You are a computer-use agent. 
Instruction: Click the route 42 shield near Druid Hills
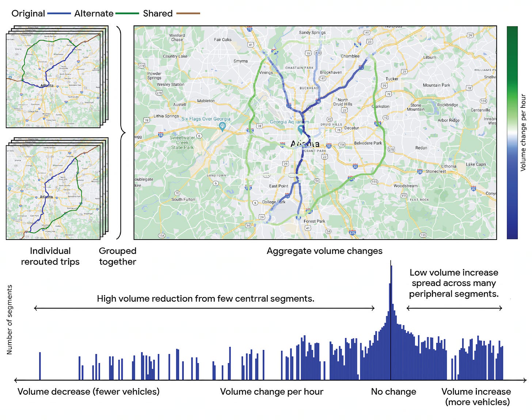pyautogui.click(x=329, y=119)
